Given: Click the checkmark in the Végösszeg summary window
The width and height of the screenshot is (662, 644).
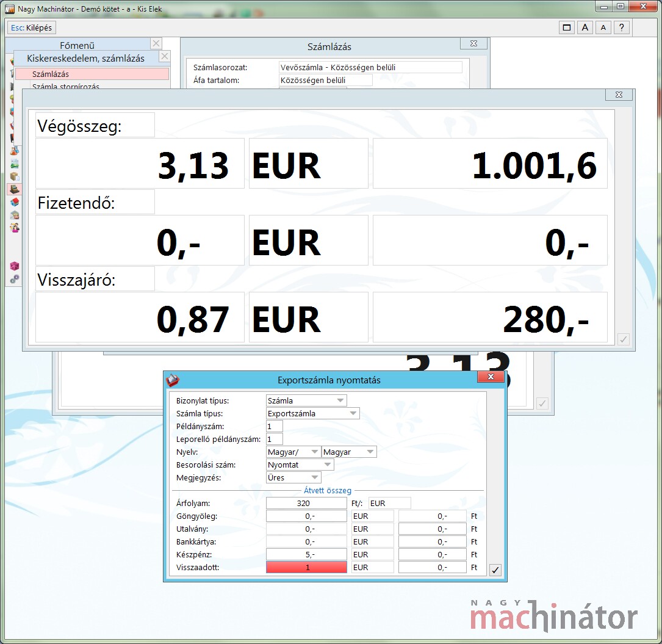Looking at the screenshot, I should (623, 339).
